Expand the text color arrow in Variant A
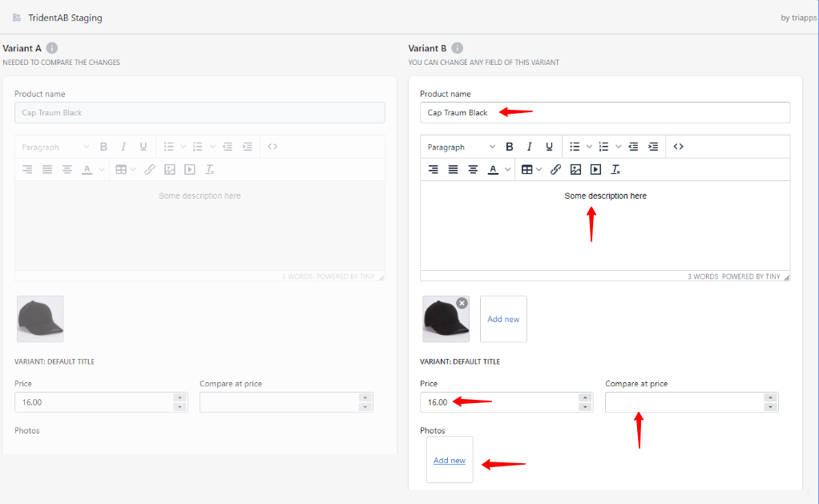The height and width of the screenshot is (504, 819). point(102,170)
